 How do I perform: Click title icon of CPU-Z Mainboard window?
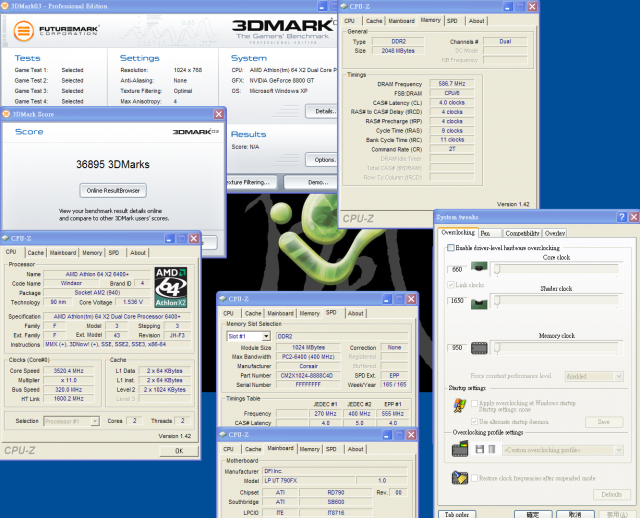pos(223,434)
